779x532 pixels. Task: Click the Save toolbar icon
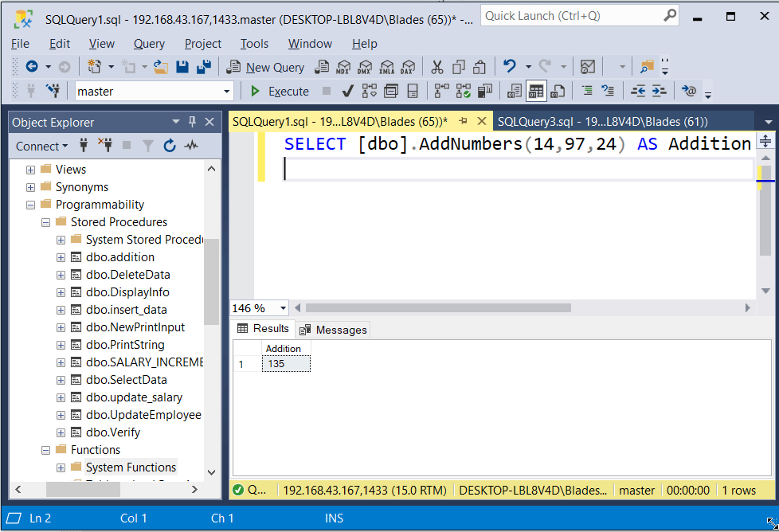[x=182, y=67]
